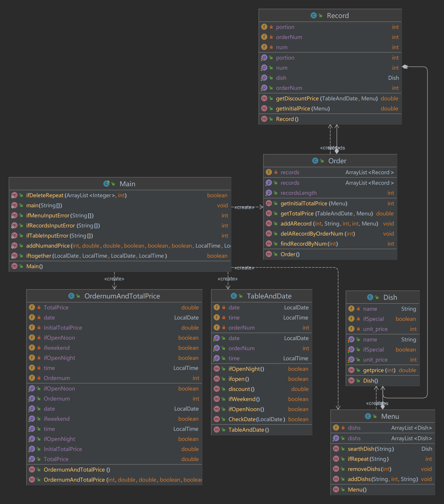The width and height of the screenshot is (444, 504).
Task: Click the class icon beside TableAndDate title
Action: pyautogui.click(x=234, y=296)
